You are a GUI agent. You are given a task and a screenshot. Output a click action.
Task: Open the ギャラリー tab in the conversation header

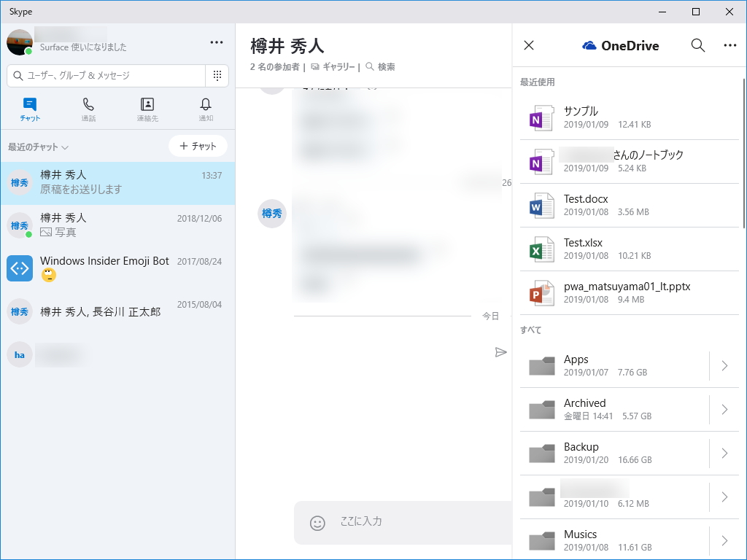338,66
